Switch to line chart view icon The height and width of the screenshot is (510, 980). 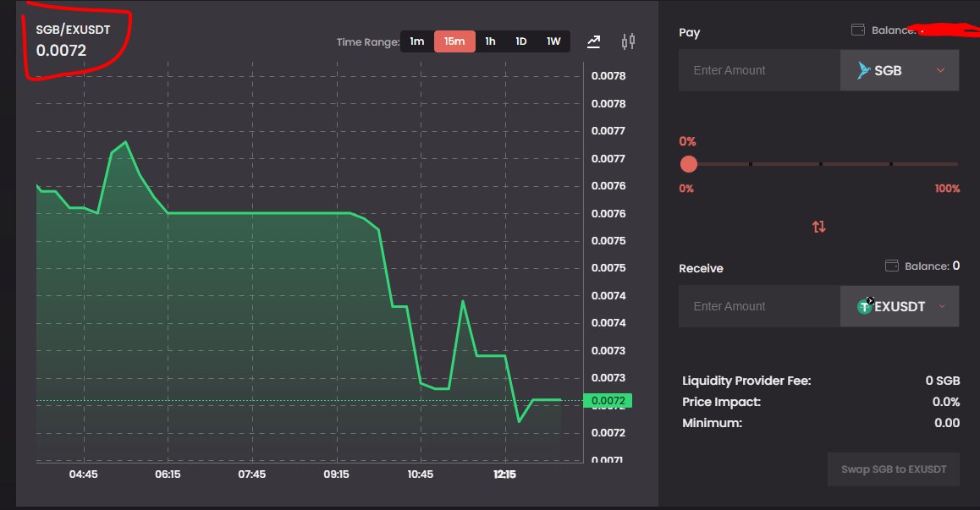(x=594, y=42)
